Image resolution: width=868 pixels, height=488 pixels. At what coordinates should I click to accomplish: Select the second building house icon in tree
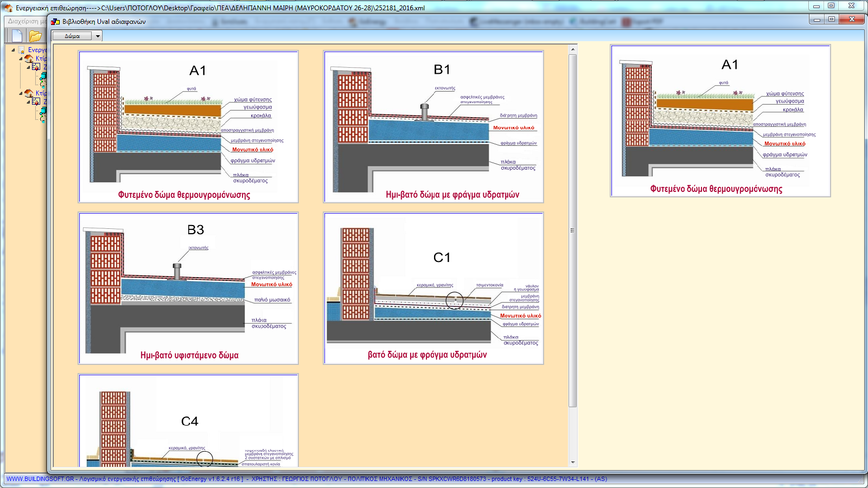coord(29,93)
